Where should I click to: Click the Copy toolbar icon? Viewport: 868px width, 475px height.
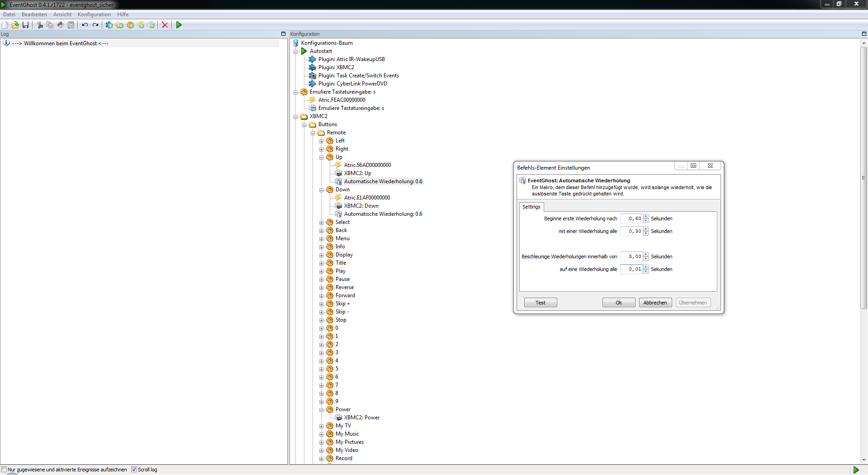[x=50, y=25]
